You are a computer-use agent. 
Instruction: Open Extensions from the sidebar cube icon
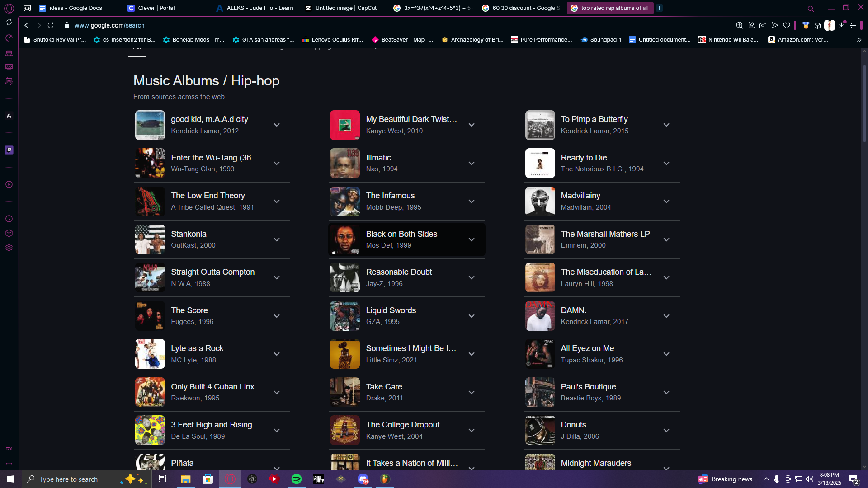tap(9, 234)
